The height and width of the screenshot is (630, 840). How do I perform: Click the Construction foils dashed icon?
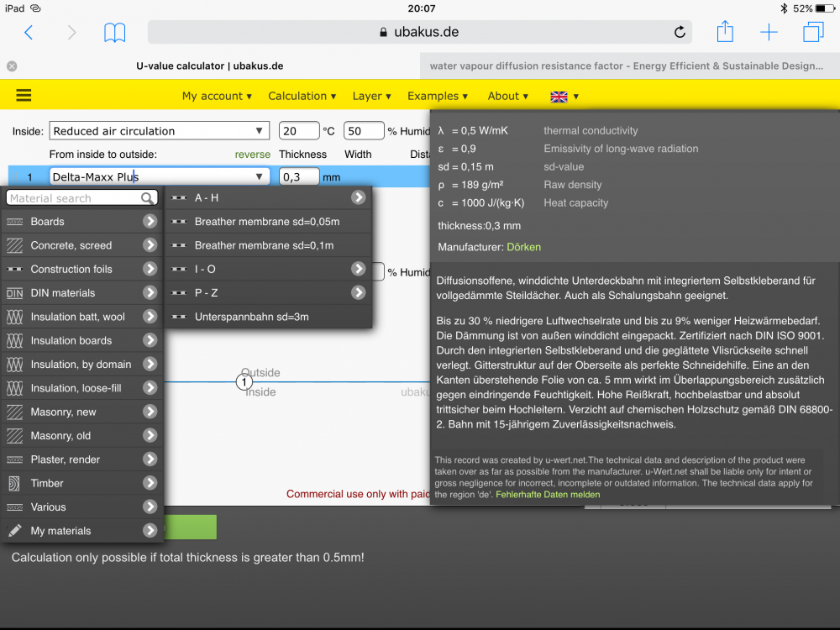tap(14, 269)
